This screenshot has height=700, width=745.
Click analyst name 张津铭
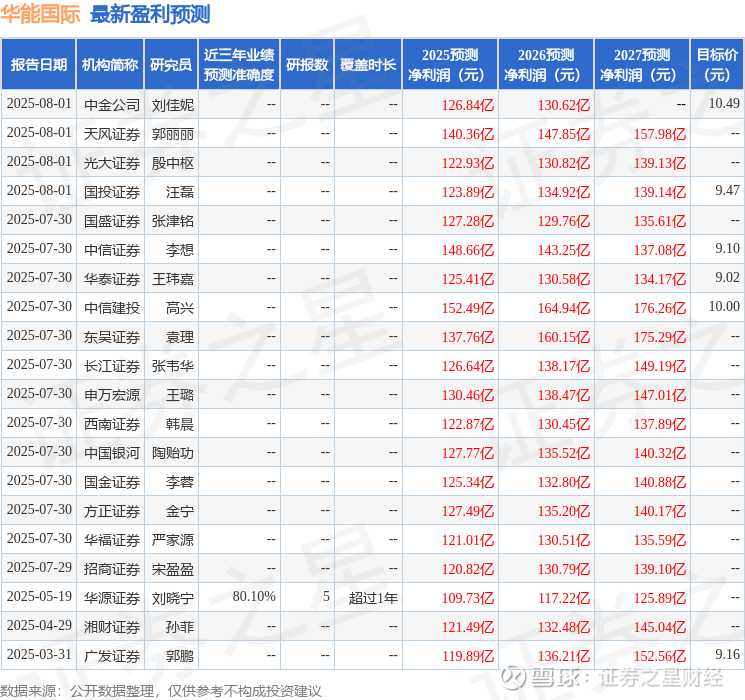[173, 221]
